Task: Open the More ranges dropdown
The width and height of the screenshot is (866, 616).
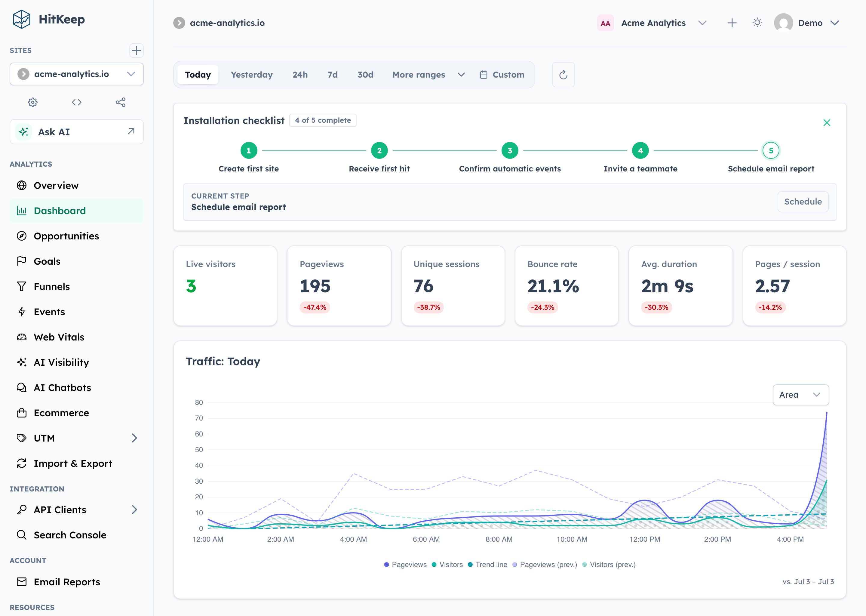Action: (428, 75)
